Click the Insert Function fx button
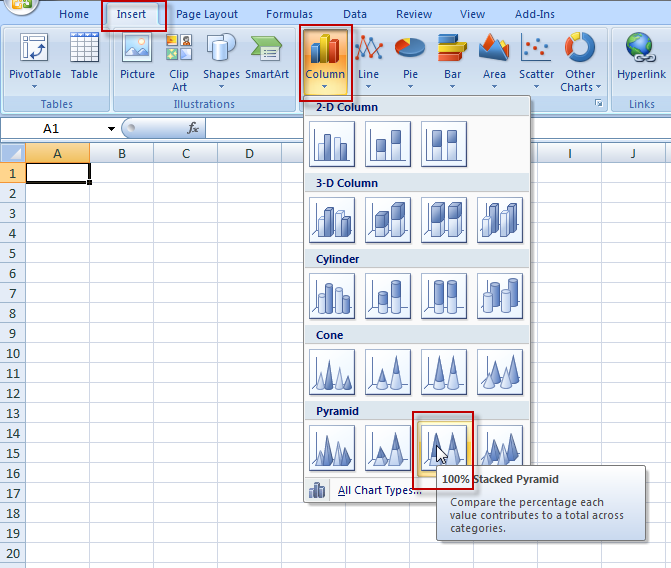This screenshot has width=671, height=568. [193, 128]
